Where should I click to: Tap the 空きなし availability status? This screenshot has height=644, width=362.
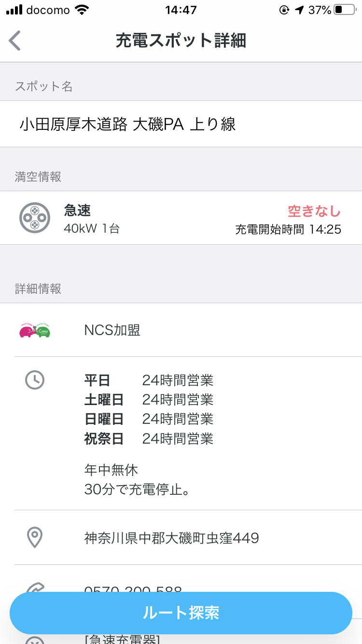314,211
